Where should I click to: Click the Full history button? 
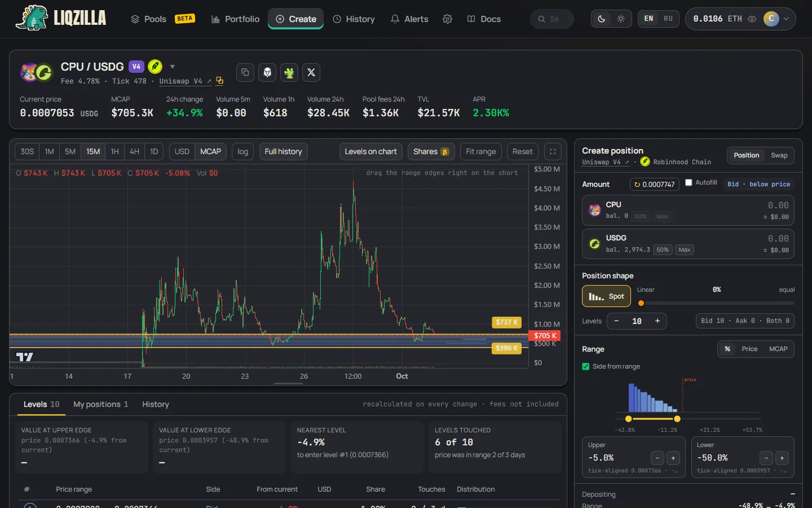[x=283, y=151]
